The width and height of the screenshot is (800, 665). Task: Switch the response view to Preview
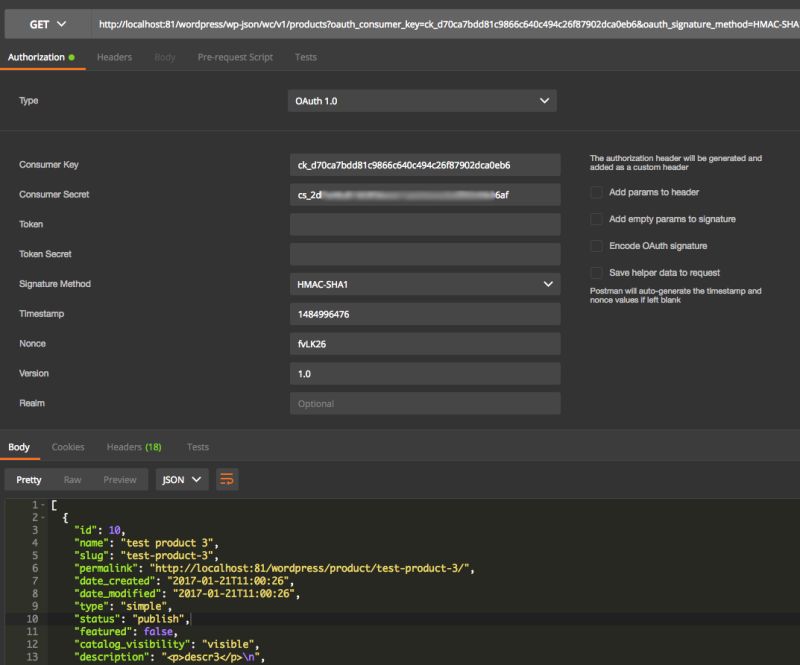pyautogui.click(x=119, y=479)
